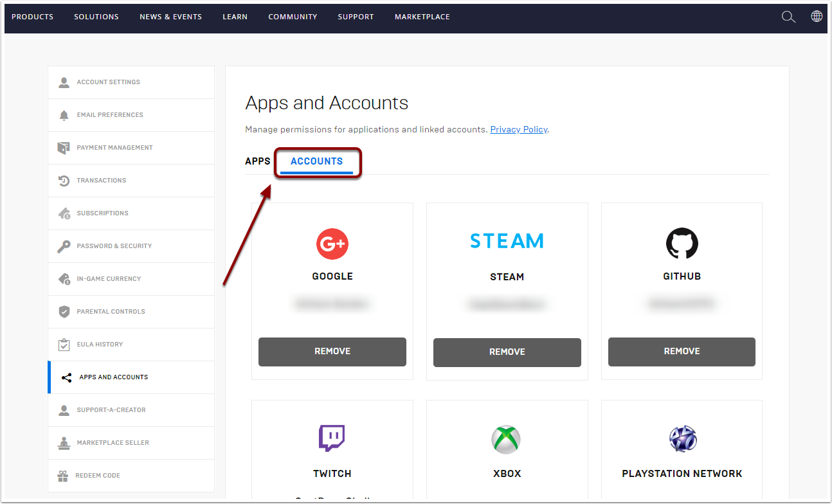View EULA History page
Viewport: 832px width, 504px height.
(131, 345)
